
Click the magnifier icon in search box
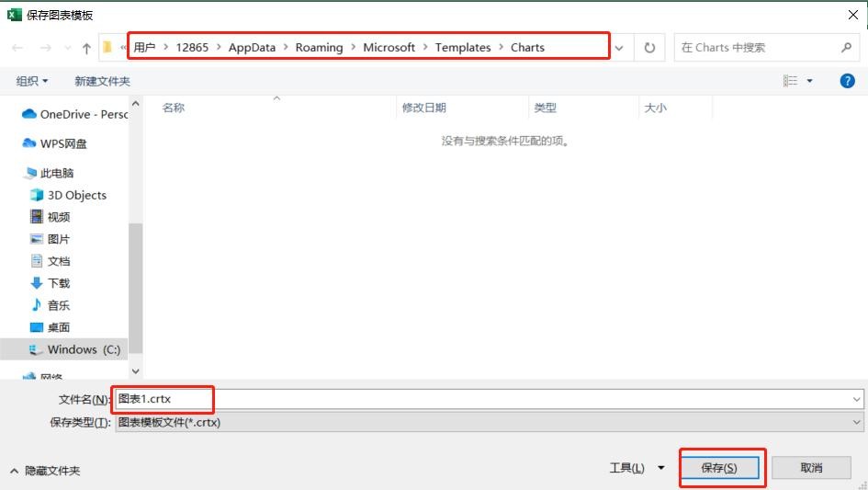click(846, 48)
